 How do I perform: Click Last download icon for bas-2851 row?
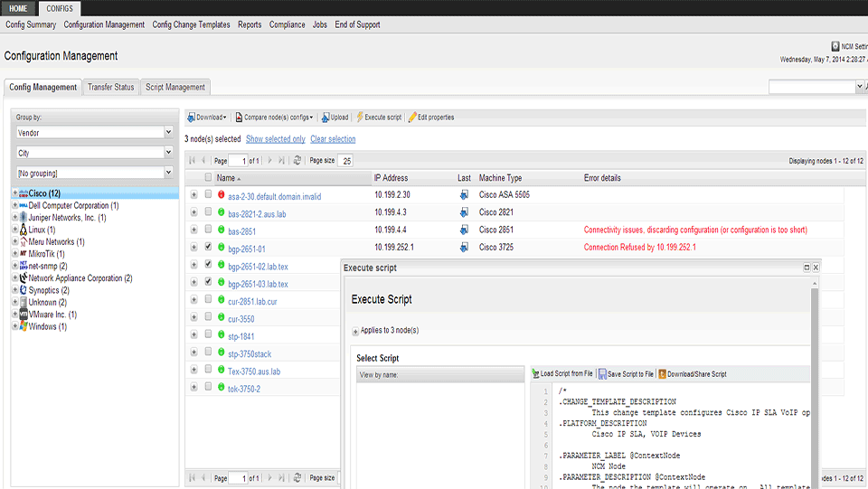[464, 230]
